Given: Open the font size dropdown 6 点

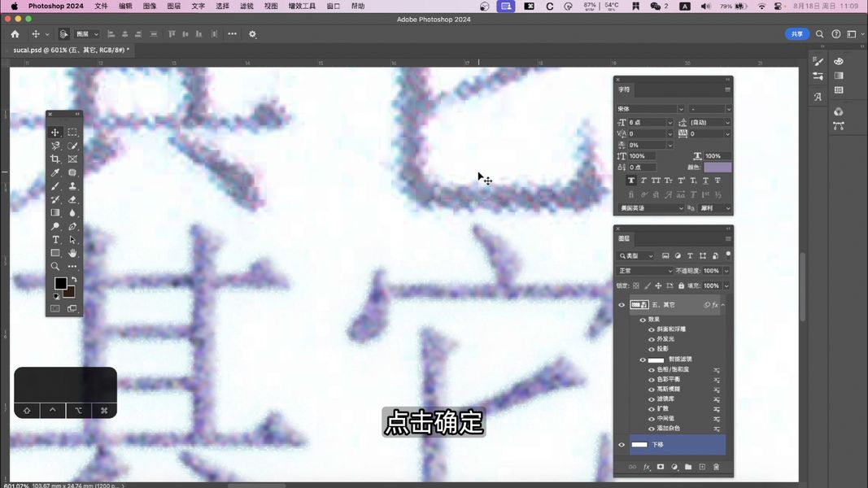Looking at the screenshot, I should (x=670, y=123).
